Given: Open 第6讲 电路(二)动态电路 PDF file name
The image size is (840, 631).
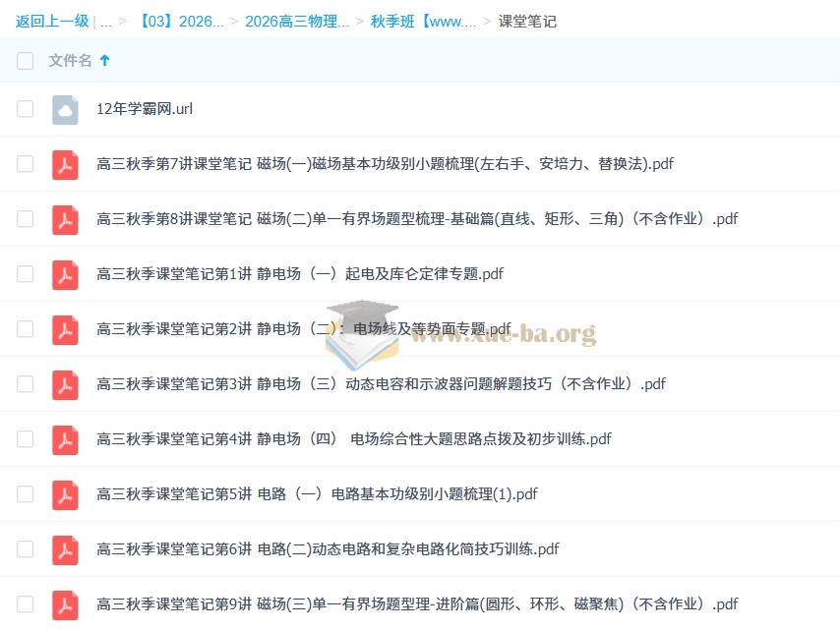Looking at the screenshot, I should (x=328, y=549).
